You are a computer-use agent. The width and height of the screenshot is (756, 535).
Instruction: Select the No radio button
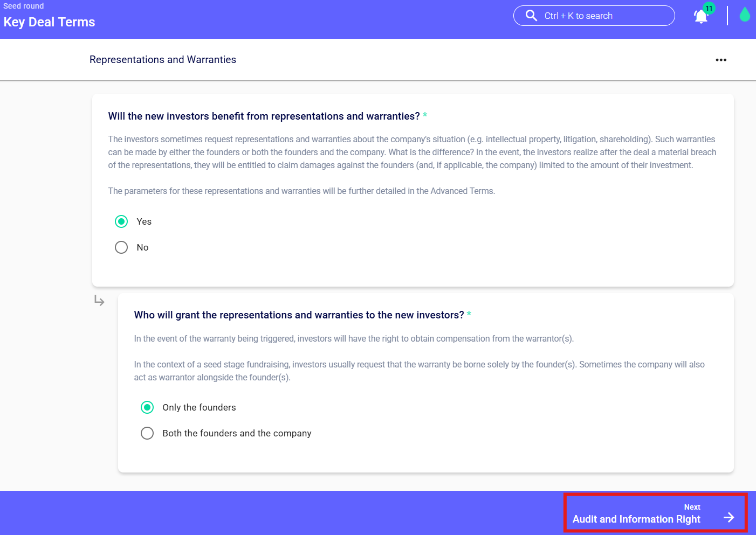121,247
